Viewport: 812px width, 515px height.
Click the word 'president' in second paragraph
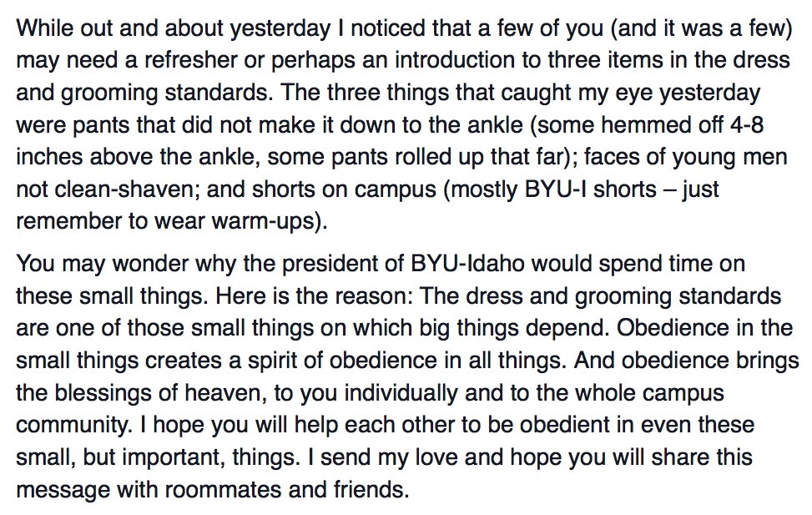tap(330, 264)
